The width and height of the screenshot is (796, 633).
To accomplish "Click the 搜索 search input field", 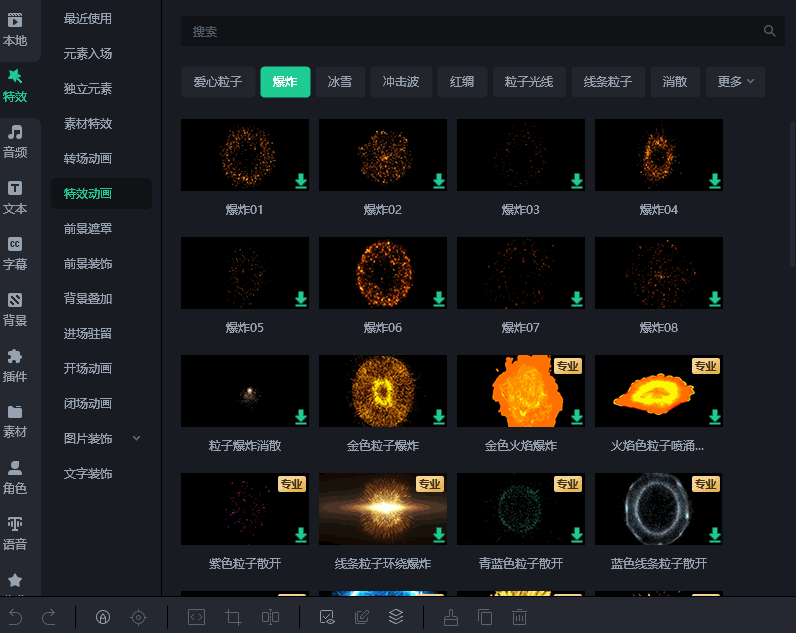I will click(x=470, y=32).
